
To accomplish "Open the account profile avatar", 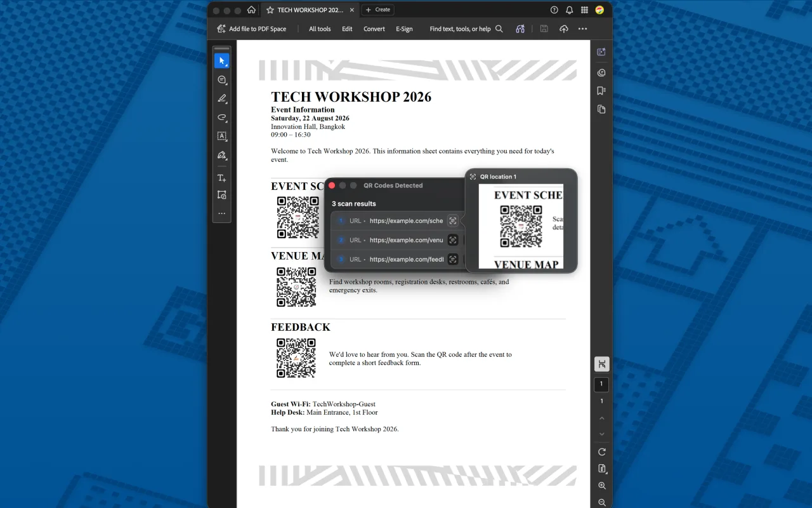I will pyautogui.click(x=599, y=10).
